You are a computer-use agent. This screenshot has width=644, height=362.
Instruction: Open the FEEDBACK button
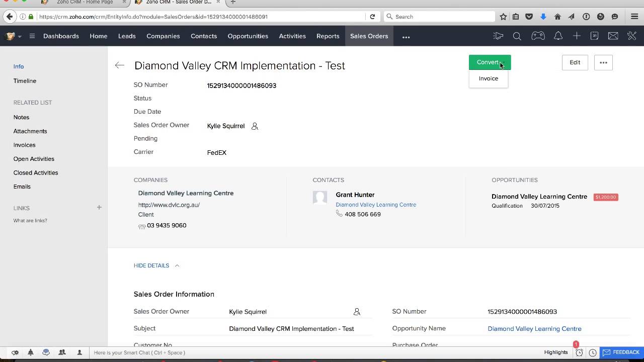[621, 352]
